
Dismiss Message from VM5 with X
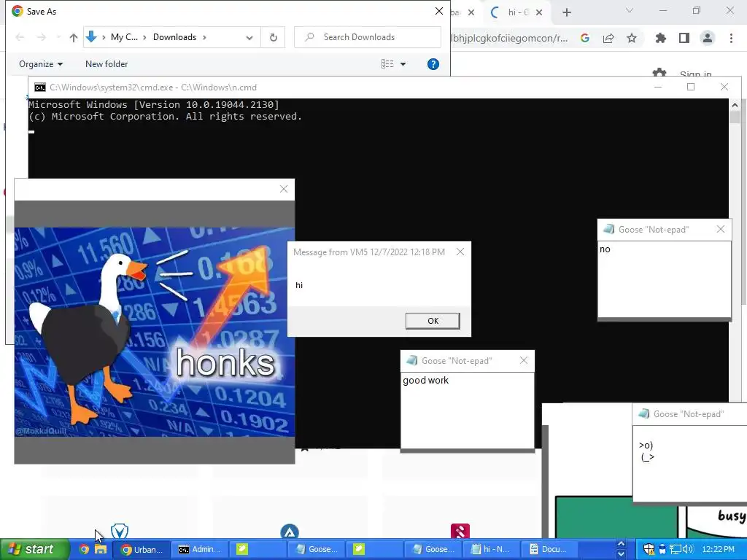coord(460,252)
